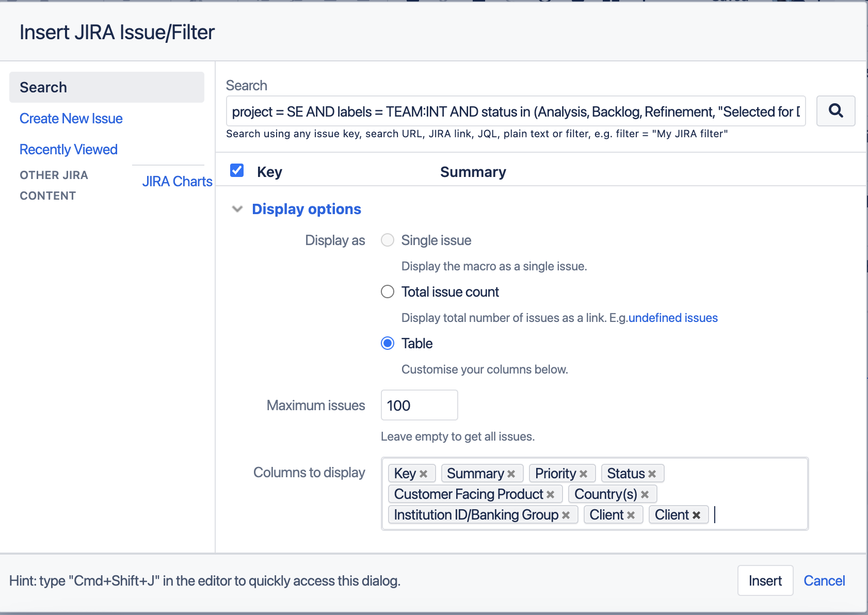Remove the Institution ID/Banking Group column
Screen dimensions: 868x615
(x=566, y=514)
